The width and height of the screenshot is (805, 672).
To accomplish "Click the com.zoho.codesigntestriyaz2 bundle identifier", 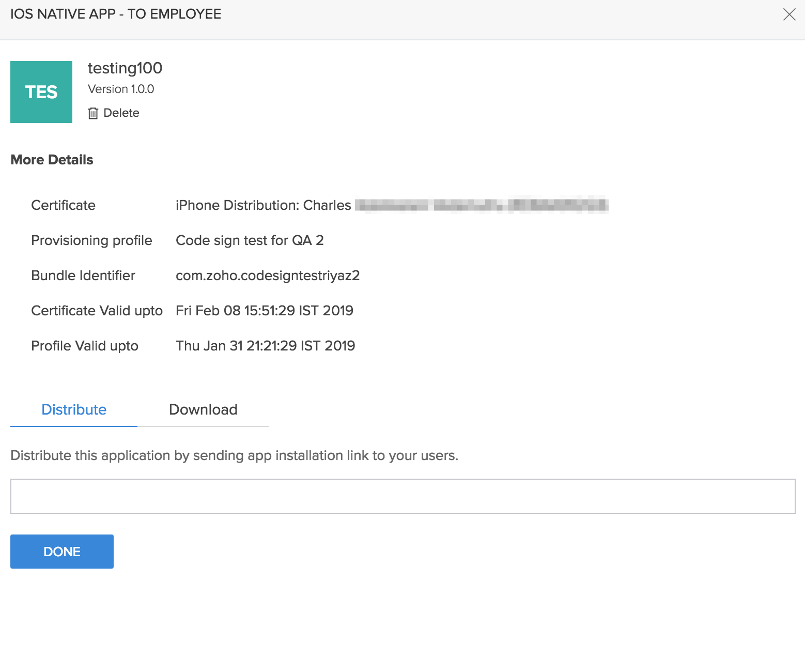I will pyautogui.click(x=268, y=276).
